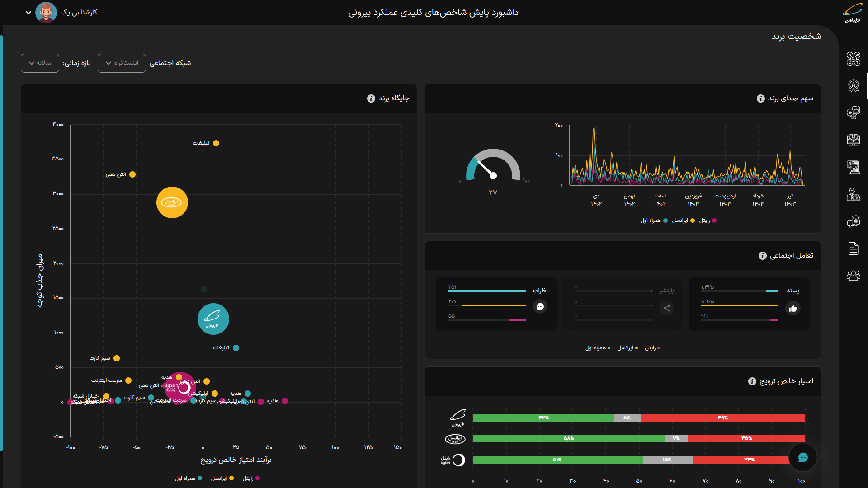Open the floating chat support button
The width and height of the screenshot is (868, 488).
pos(803,457)
